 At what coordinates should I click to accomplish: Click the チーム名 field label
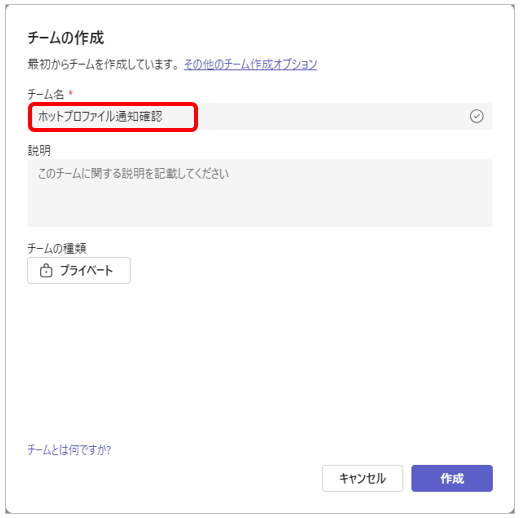[45, 94]
